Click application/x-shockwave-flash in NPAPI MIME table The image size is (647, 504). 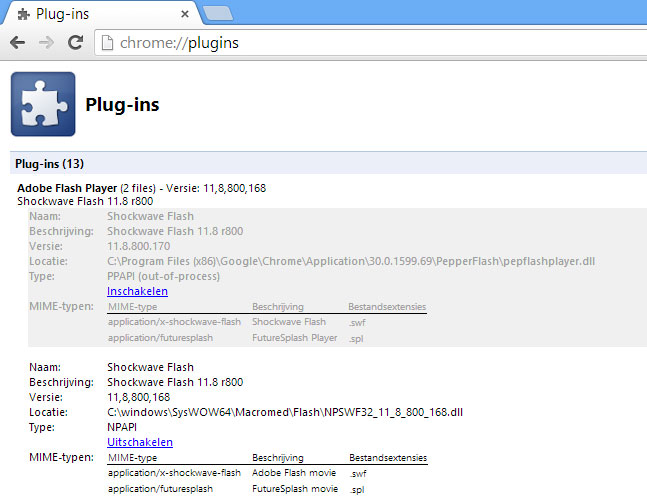click(174, 473)
